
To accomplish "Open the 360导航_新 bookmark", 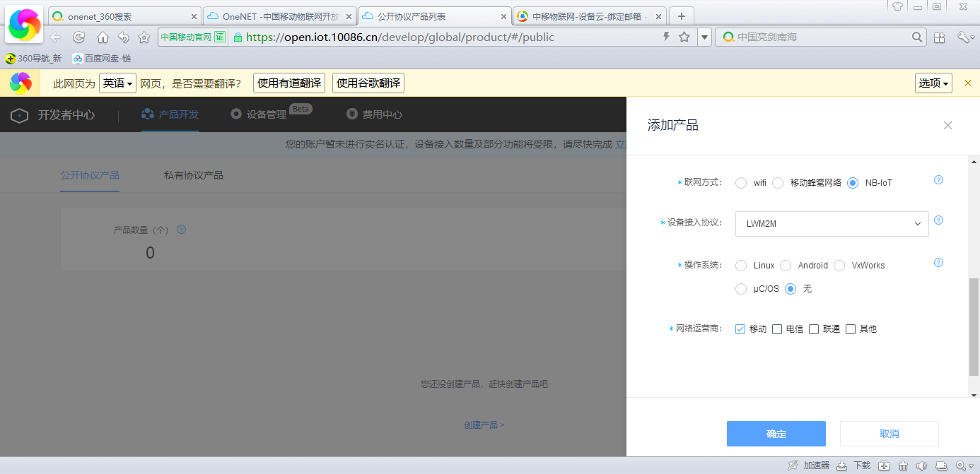I will pos(33,59).
